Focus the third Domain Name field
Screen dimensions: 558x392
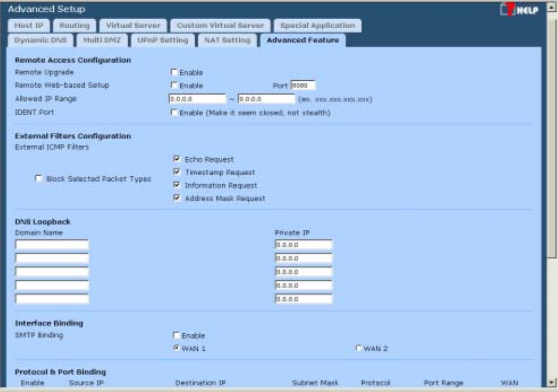tap(52, 272)
